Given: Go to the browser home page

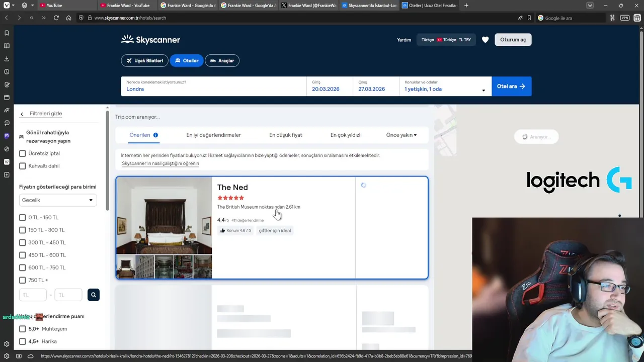Looking at the screenshot, I should 68,18.
